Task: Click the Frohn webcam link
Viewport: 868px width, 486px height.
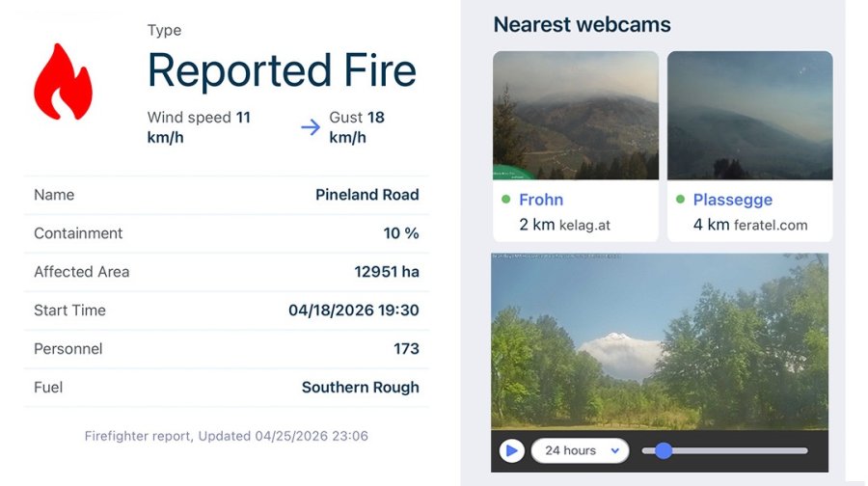Action: pos(541,200)
